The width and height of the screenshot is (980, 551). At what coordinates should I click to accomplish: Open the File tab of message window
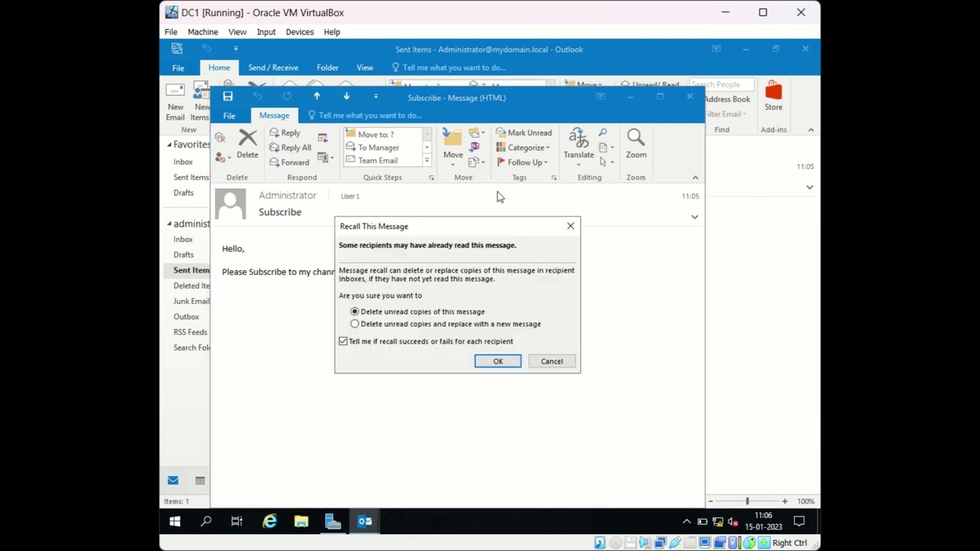pyautogui.click(x=229, y=116)
